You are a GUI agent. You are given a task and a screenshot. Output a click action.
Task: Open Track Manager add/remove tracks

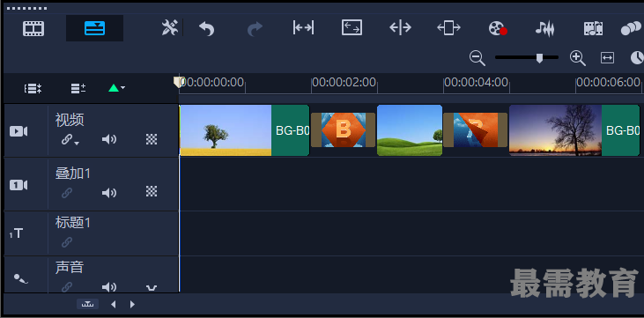[x=78, y=88]
